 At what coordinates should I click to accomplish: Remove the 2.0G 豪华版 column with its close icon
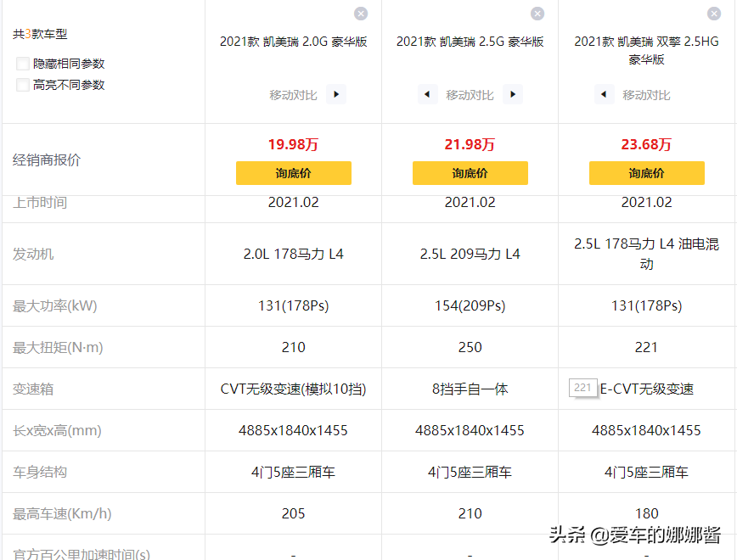click(x=361, y=14)
